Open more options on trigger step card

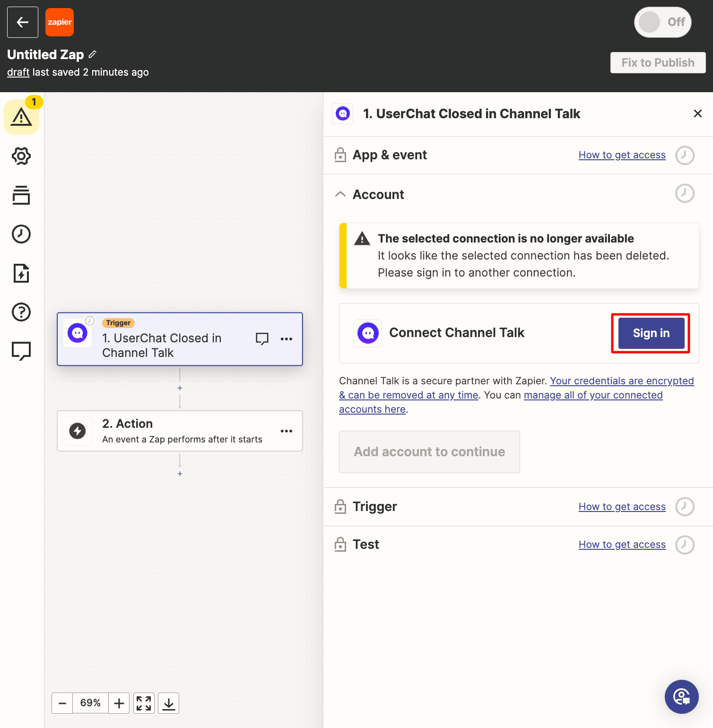287,339
